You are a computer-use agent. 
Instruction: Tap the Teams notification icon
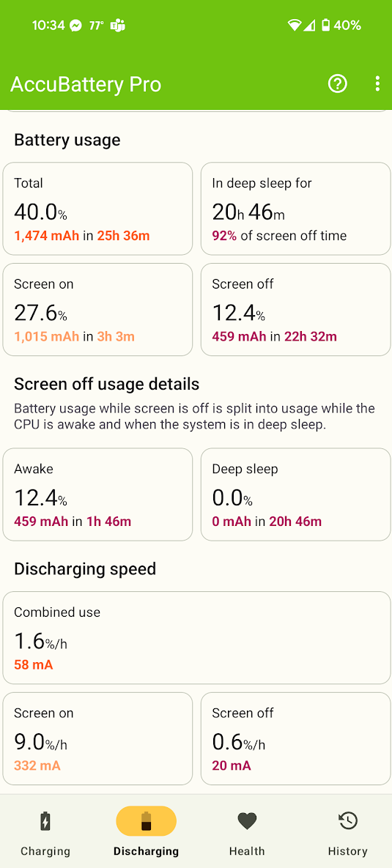coord(117,26)
